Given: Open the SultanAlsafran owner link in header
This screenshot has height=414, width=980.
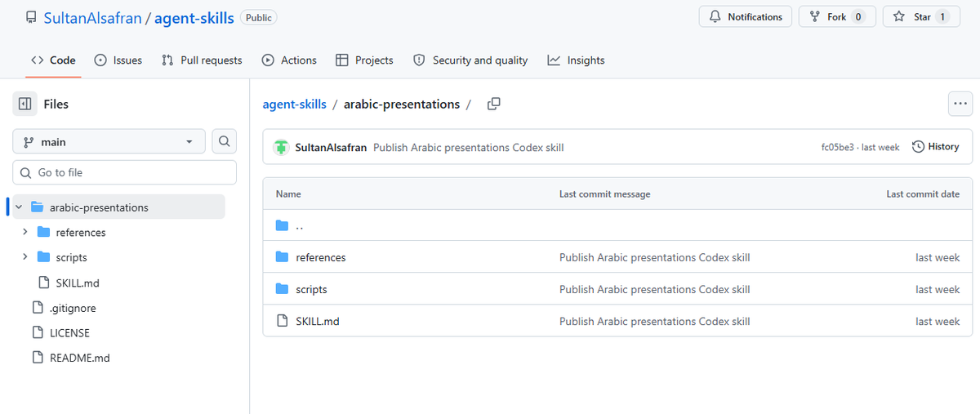Looking at the screenshot, I should [x=92, y=17].
